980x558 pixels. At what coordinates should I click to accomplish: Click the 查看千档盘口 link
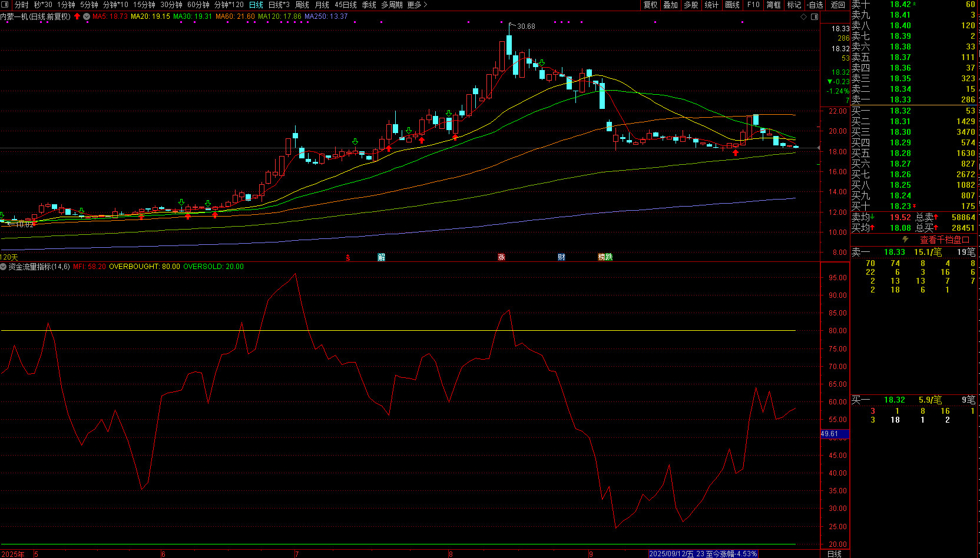point(944,240)
